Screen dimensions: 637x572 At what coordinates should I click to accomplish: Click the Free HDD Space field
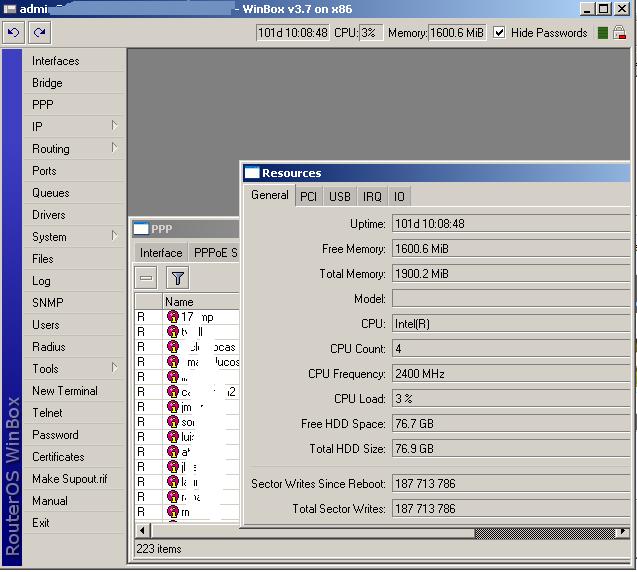(511, 424)
